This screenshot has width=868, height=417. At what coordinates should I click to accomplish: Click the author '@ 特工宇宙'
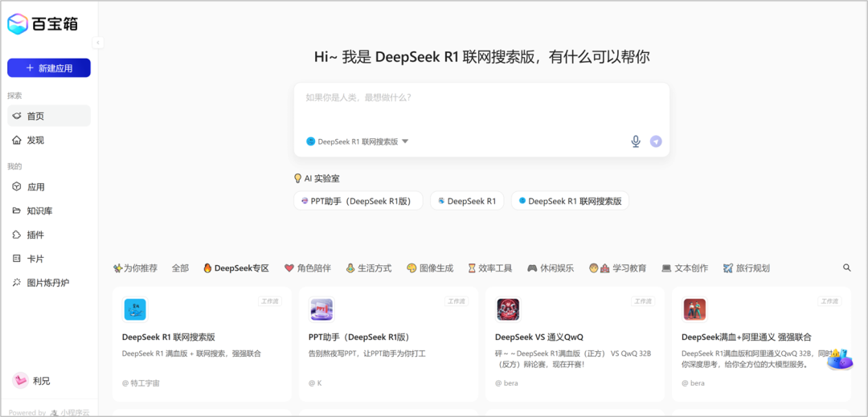pos(141,382)
